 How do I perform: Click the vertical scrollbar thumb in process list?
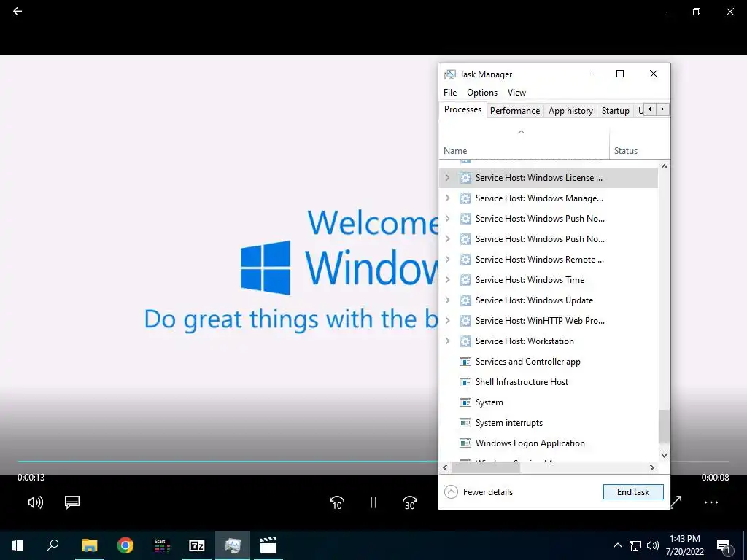click(664, 427)
